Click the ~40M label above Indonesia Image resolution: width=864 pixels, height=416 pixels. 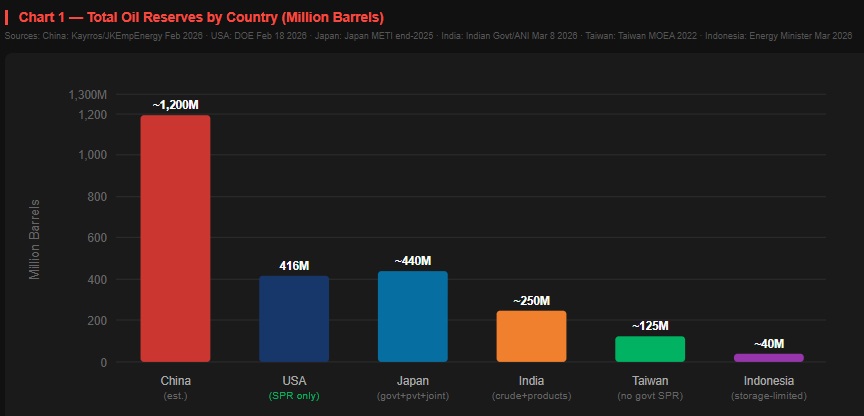(768, 344)
